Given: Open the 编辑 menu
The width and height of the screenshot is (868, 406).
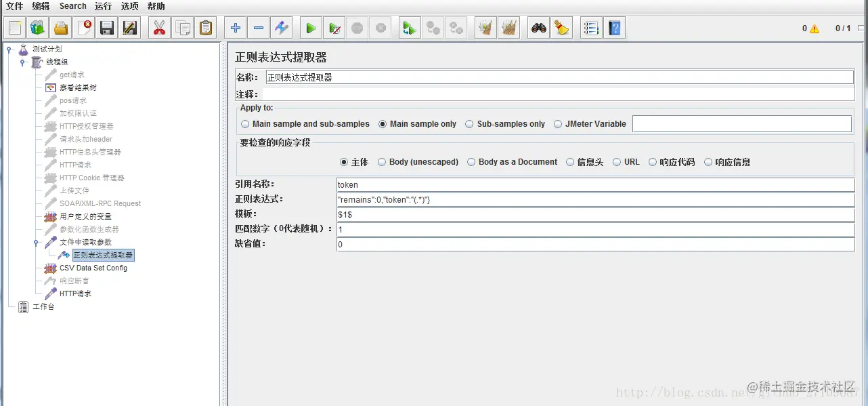Looking at the screenshot, I should pos(41,6).
